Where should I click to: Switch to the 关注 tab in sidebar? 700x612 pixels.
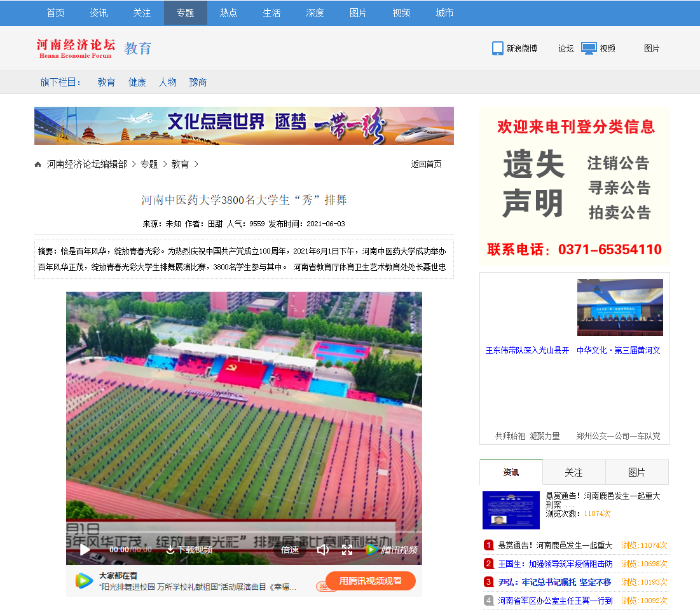[x=573, y=472]
